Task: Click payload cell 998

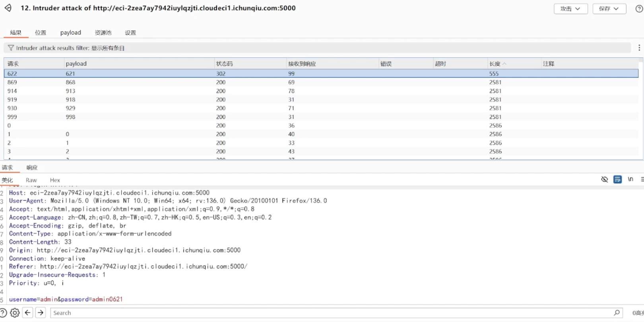Action: point(70,117)
